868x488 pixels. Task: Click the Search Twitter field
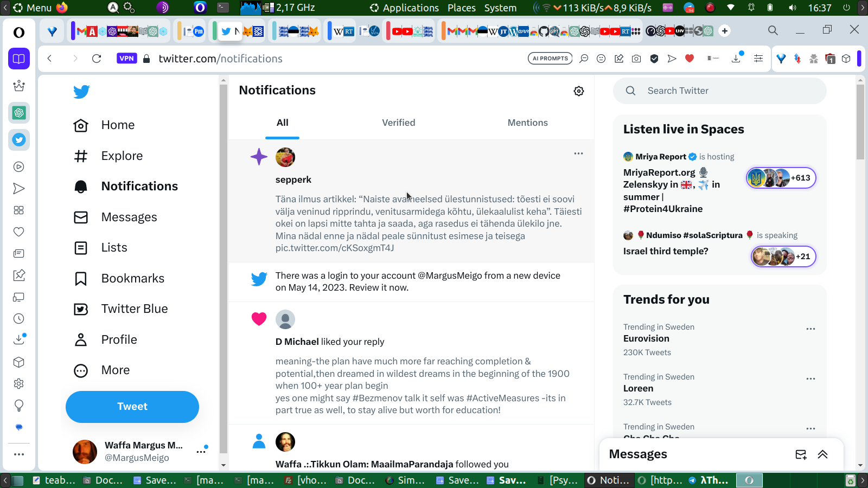(720, 91)
